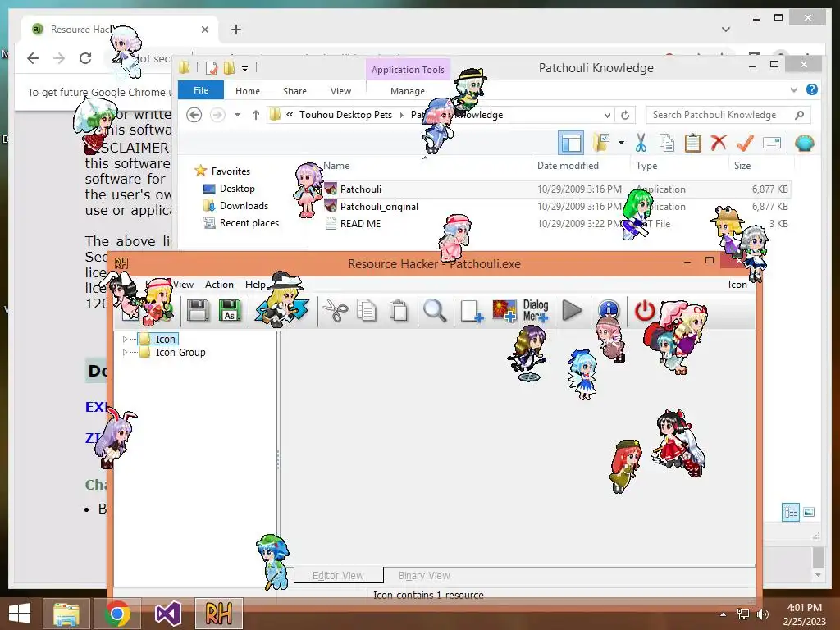Click Touhou Desktop Pets in breadcrumb

pos(345,115)
